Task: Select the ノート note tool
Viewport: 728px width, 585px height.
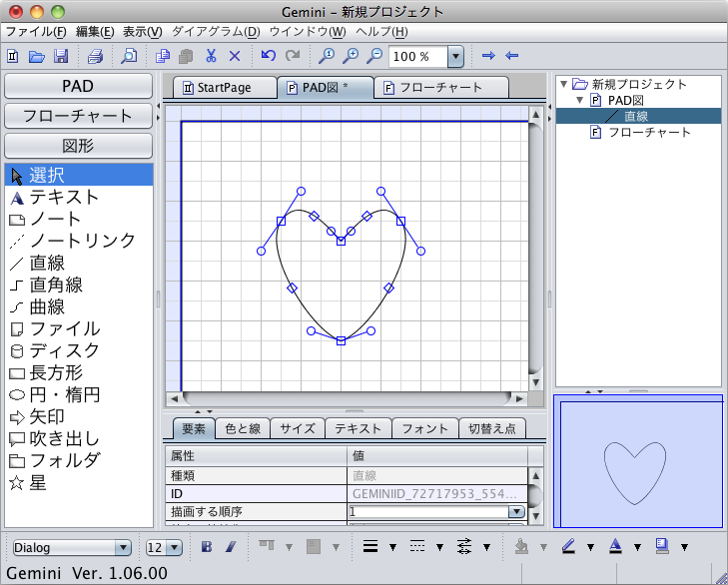Action: 79,220
